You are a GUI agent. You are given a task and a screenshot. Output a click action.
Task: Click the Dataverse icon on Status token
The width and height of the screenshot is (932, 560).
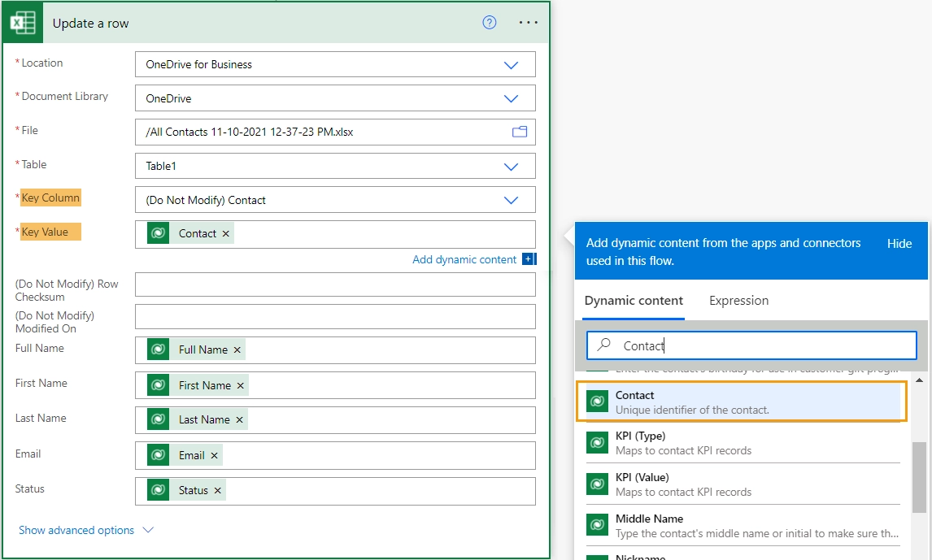pos(158,490)
